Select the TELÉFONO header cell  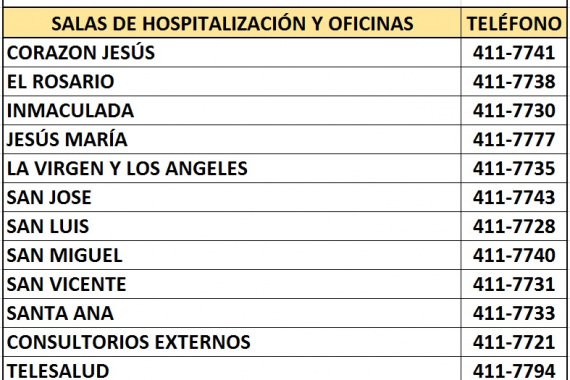pos(514,23)
